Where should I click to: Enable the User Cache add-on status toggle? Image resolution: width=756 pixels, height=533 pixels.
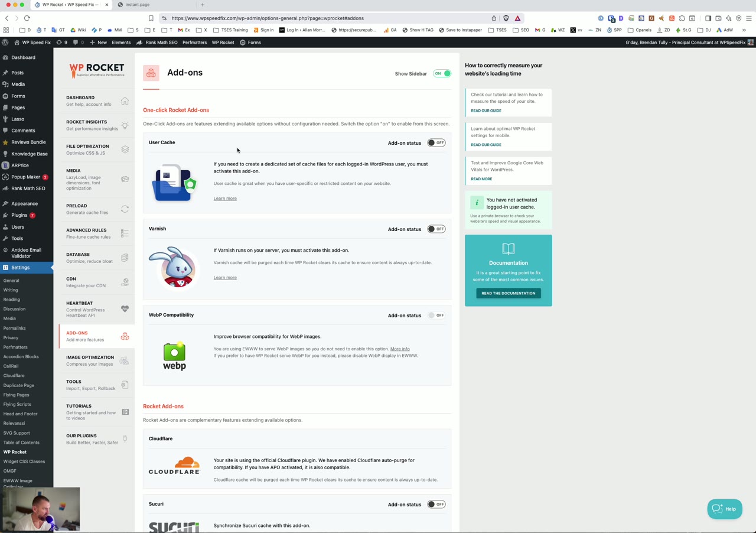(x=436, y=142)
